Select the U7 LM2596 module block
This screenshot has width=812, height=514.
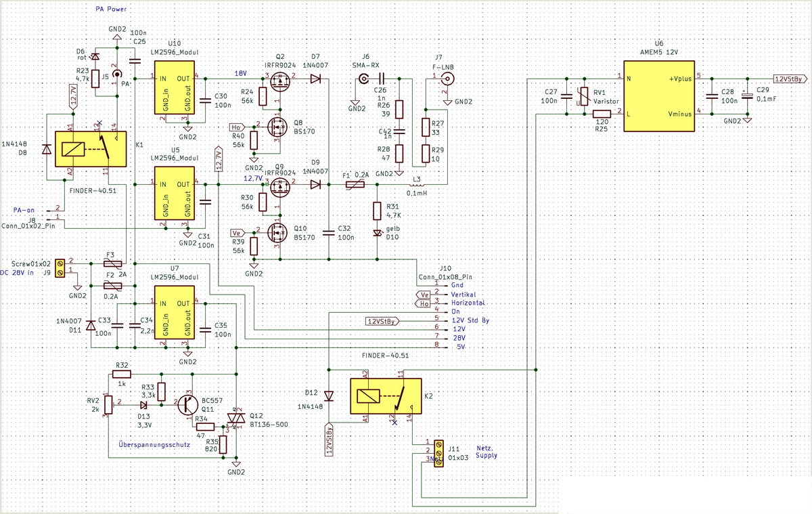(175, 316)
